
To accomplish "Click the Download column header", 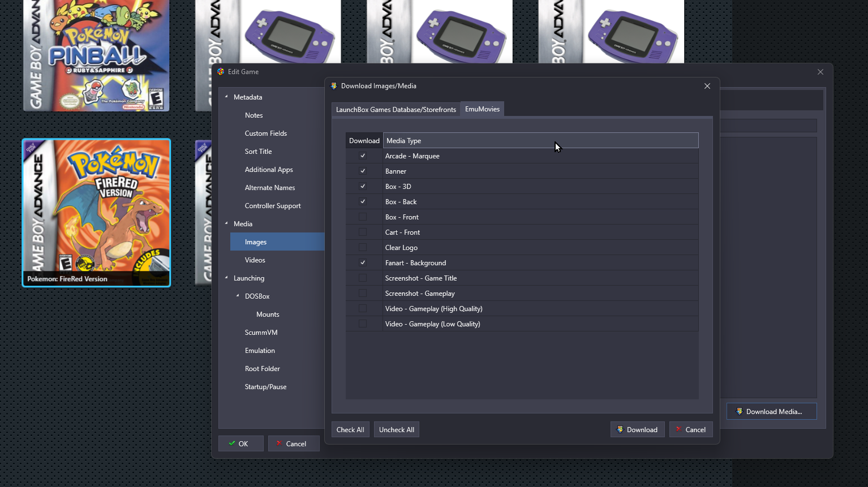I will pos(364,140).
